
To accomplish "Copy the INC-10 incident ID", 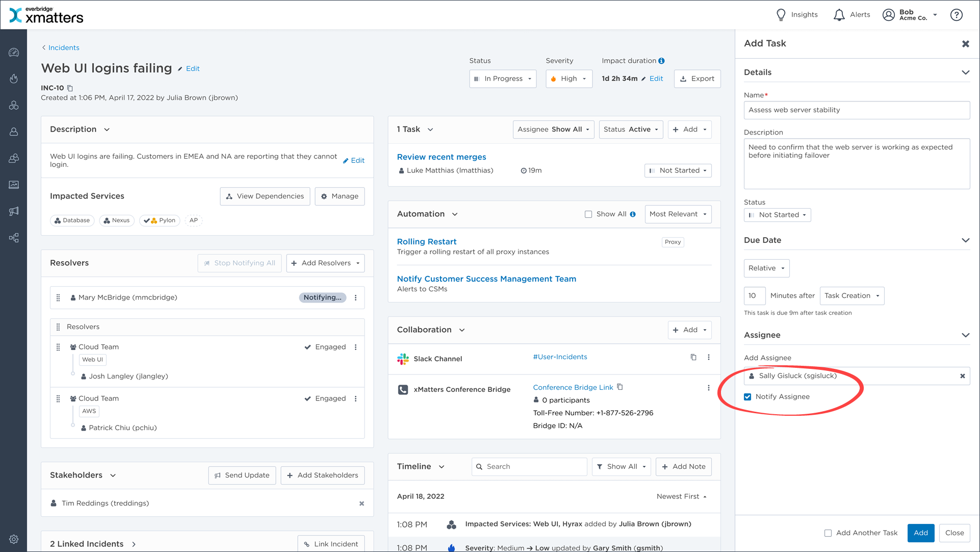I will [70, 88].
